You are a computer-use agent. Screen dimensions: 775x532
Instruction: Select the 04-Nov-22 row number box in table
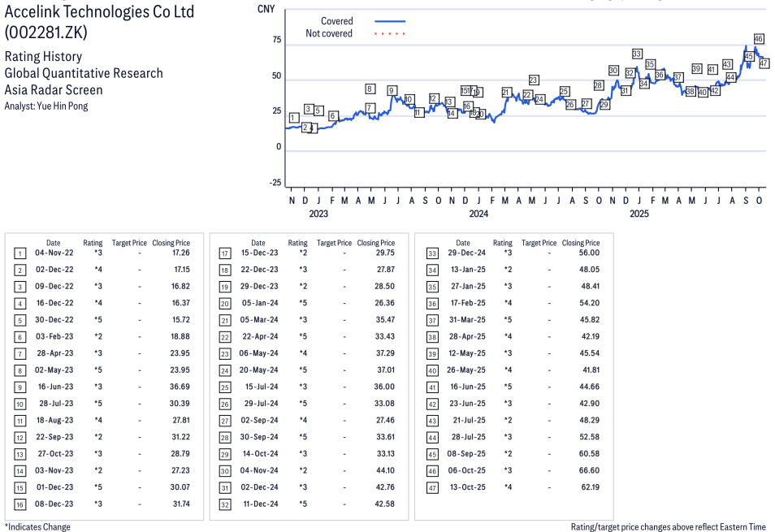tap(19, 254)
